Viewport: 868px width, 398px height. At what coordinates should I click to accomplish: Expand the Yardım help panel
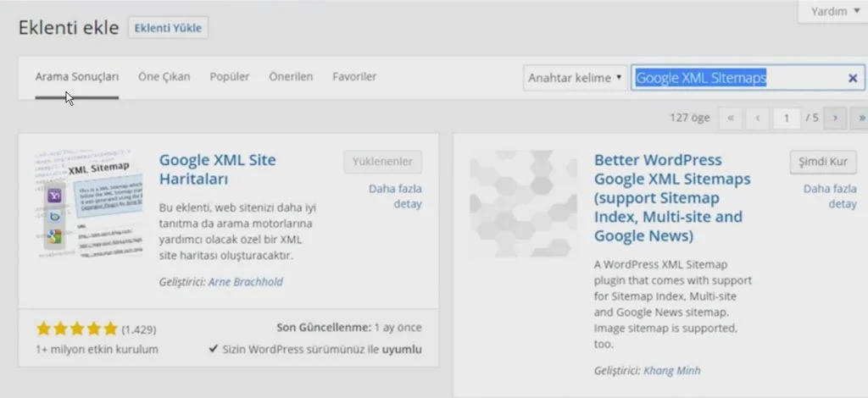point(834,12)
